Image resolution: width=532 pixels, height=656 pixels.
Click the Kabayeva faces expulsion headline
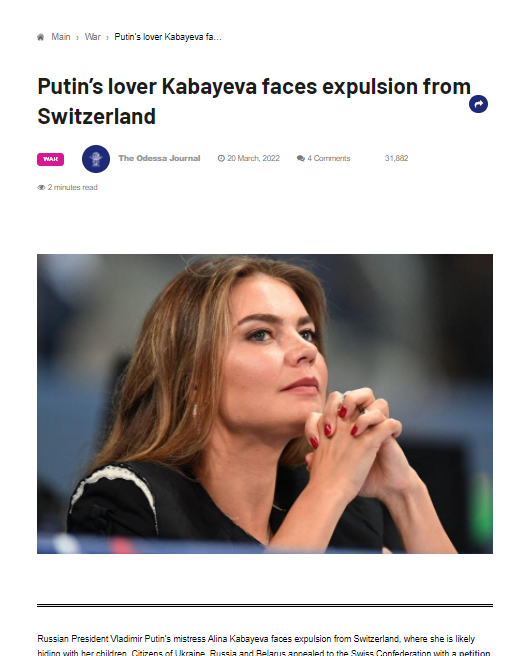point(254,101)
